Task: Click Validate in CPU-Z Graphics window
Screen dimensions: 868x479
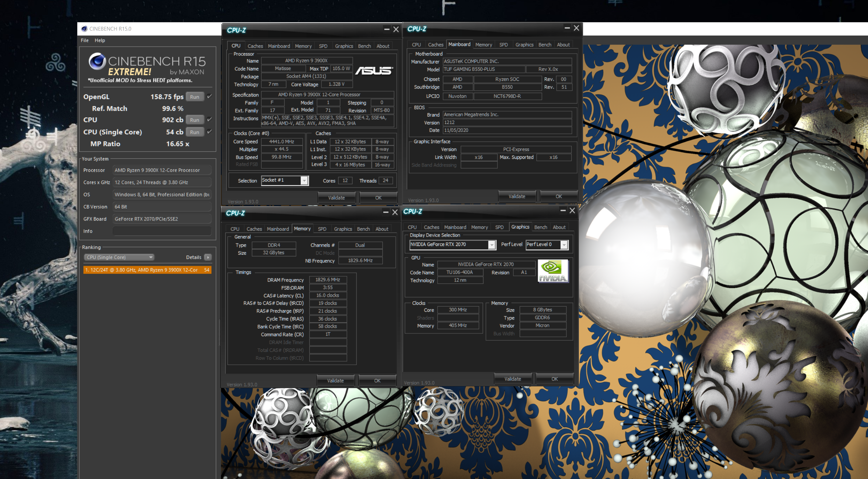Action: (513, 379)
